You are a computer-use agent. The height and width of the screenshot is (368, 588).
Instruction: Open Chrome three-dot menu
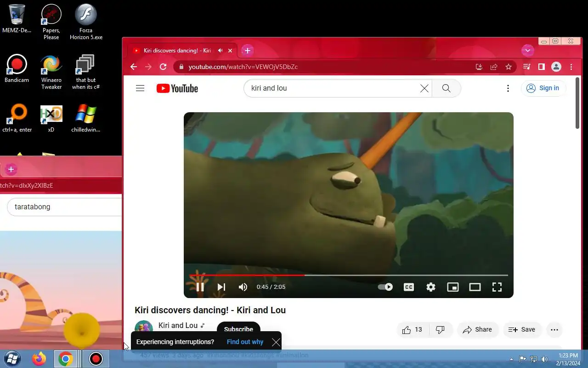[571, 67]
